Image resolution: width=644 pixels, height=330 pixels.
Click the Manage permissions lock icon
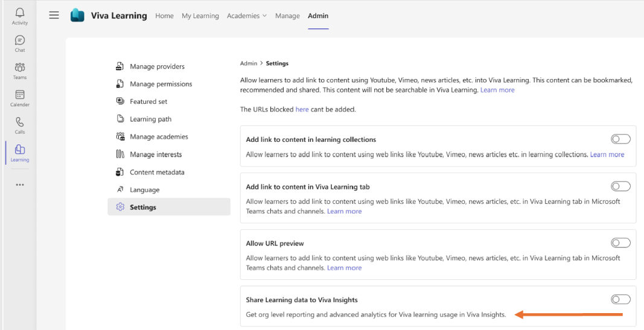point(120,84)
